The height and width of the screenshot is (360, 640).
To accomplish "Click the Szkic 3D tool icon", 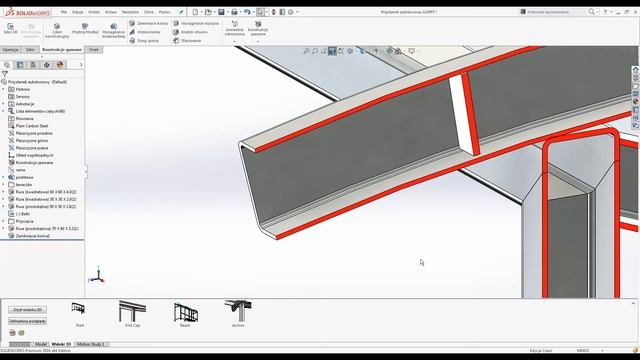I will click(x=10, y=26).
